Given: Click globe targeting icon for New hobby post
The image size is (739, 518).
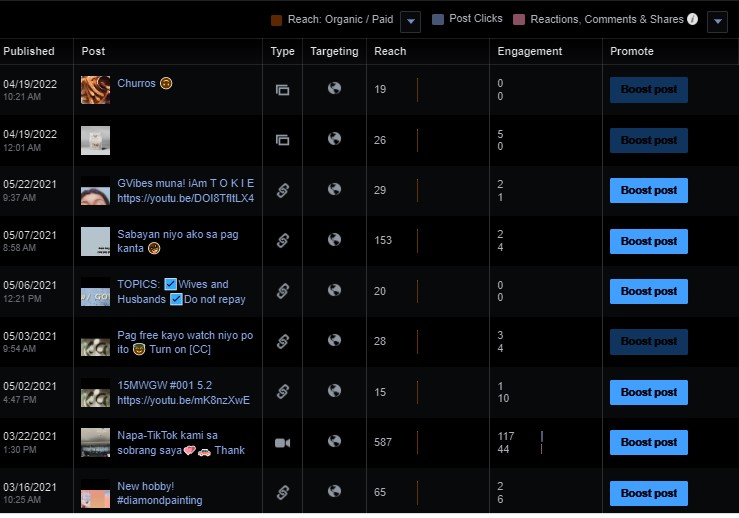Looking at the screenshot, I should click(334, 492).
